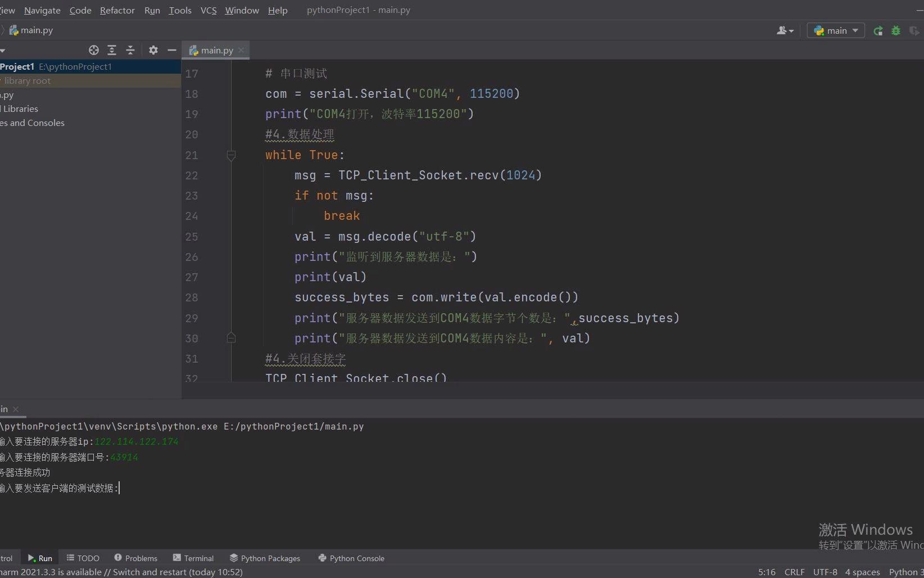Open the Navigate menu

click(x=42, y=10)
